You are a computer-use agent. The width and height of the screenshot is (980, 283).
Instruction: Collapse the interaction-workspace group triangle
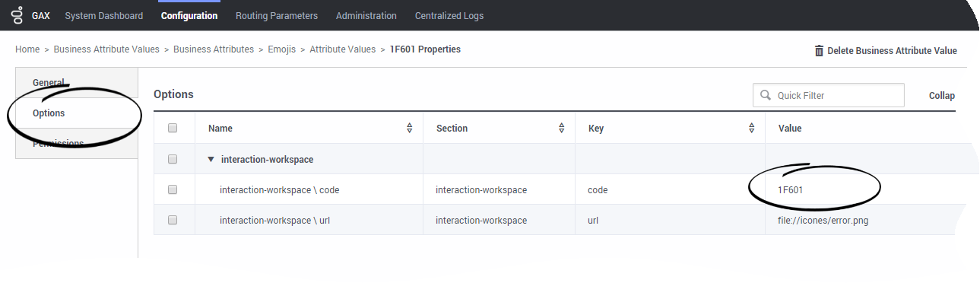(x=211, y=160)
